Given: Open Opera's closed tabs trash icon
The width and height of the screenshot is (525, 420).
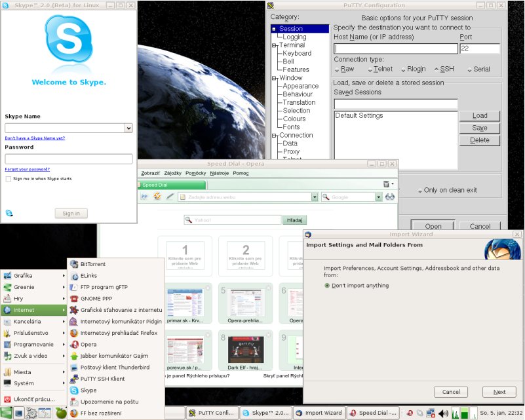Looking at the screenshot, I should pos(388,184).
